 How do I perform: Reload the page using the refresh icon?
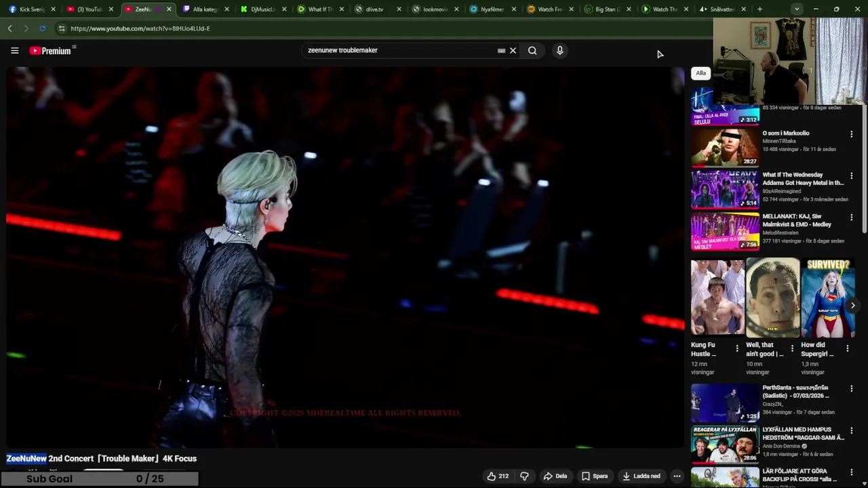[43, 28]
